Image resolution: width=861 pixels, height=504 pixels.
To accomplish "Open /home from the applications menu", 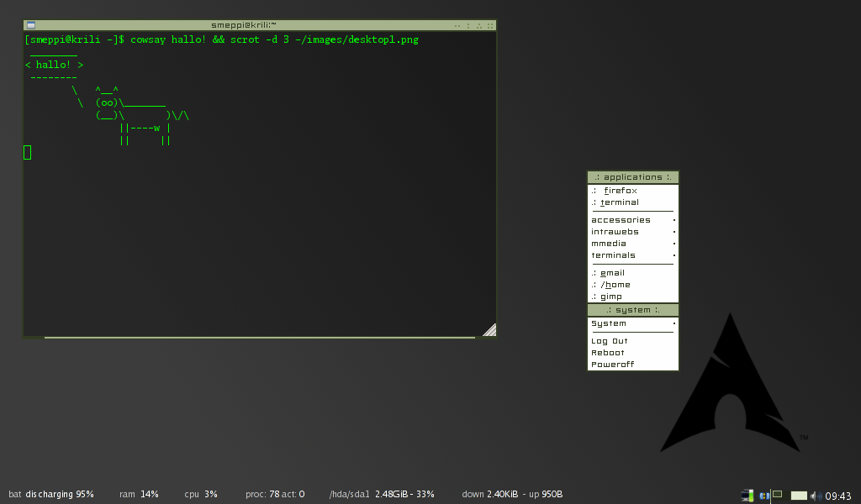I will point(632,285).
